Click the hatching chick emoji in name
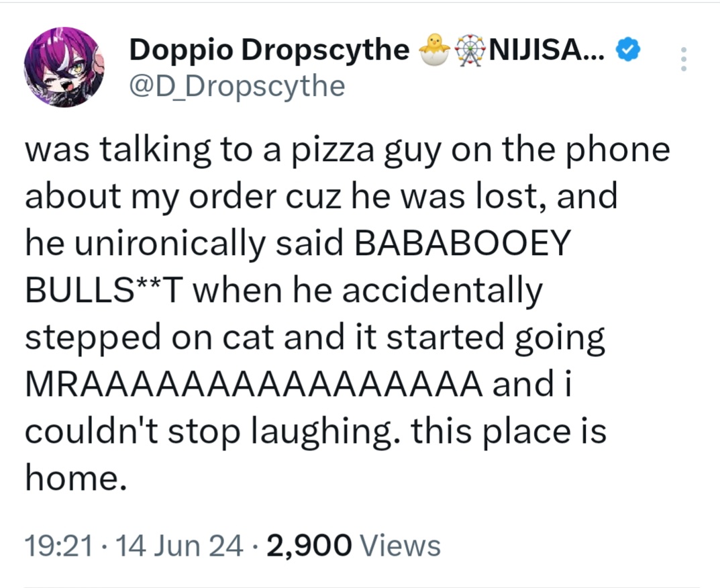This screenshot has width=720, height=588. (x=434, y=50)
